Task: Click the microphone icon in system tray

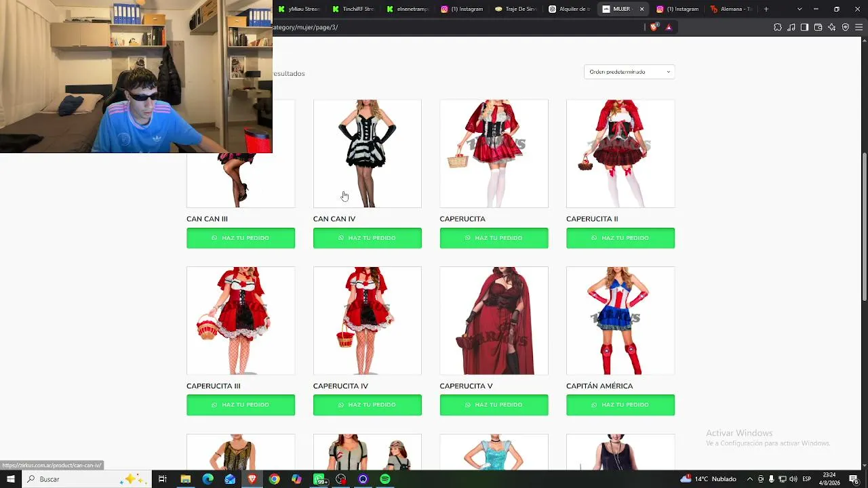Action: (x=771, y=479)
